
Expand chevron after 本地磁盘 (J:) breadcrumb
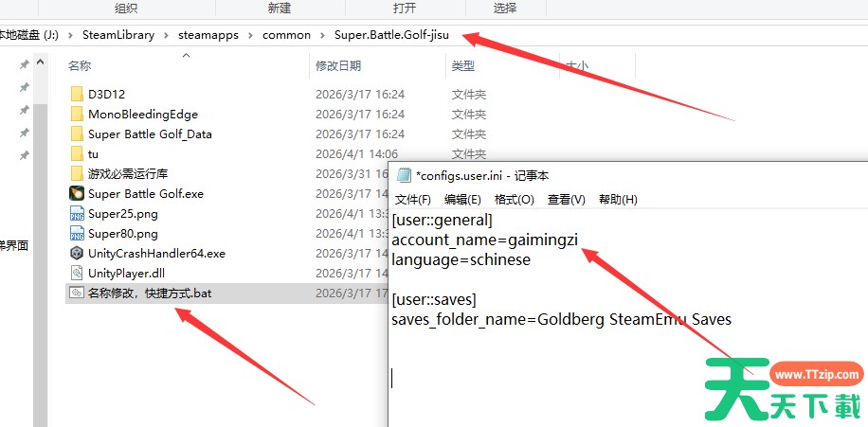pyautogui.click(x=70, y=35)
